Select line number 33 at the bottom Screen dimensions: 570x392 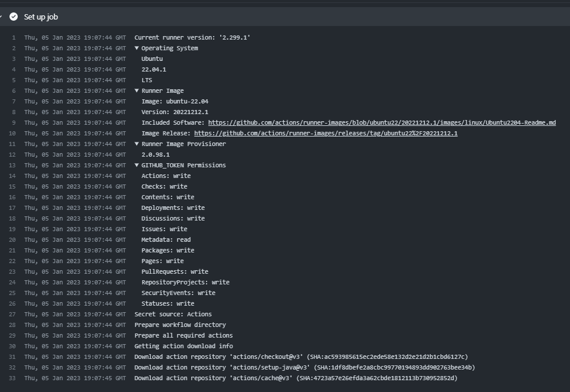(11, 378)
